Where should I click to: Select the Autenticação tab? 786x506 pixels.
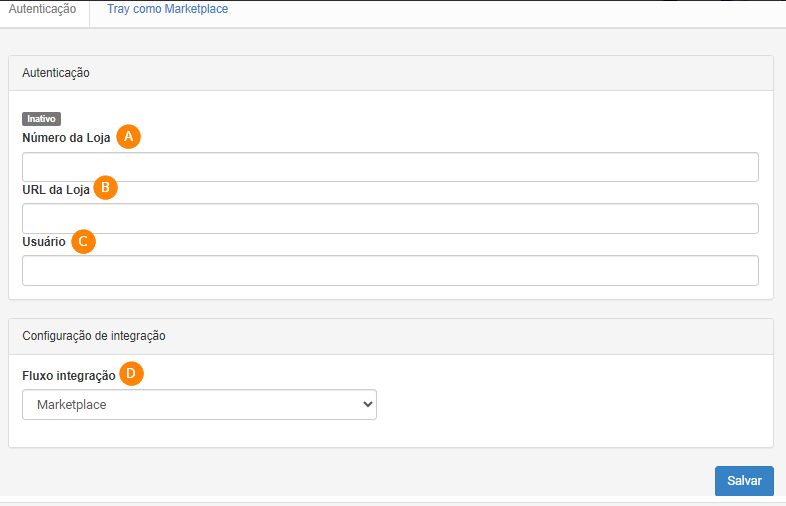[x=43, y=9]
